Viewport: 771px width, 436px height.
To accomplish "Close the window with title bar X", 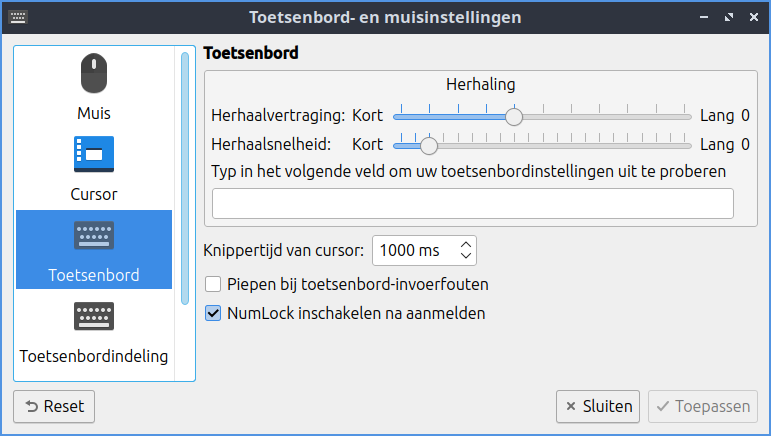I will (754, 17).
